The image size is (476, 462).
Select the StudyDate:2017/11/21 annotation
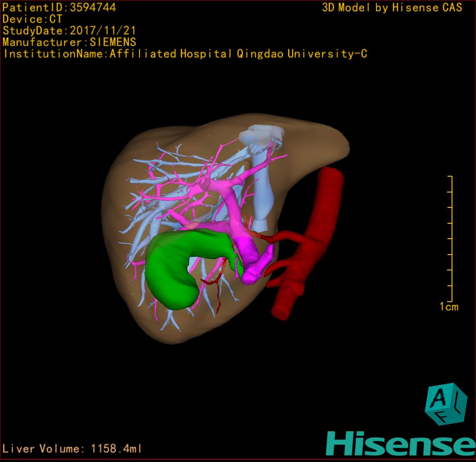pos(69,31)
